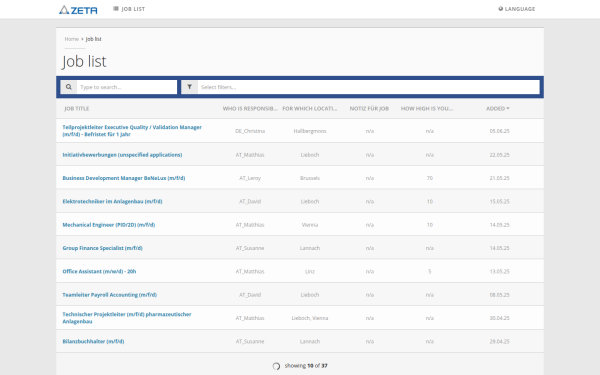Click the ZETA logo
Image resolution: width=600 pixels, height=375 pixels.
coord(78,10)
